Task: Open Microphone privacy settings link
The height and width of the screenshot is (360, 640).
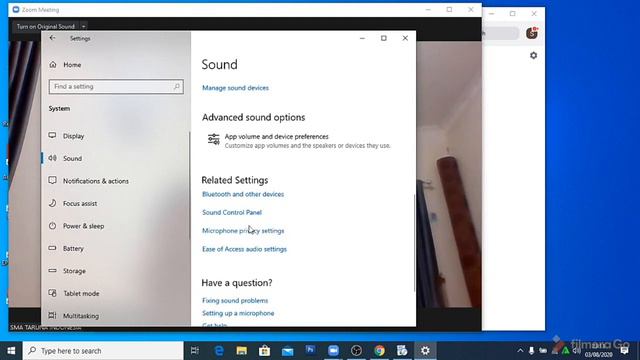Action: click(x=243, y=231)
